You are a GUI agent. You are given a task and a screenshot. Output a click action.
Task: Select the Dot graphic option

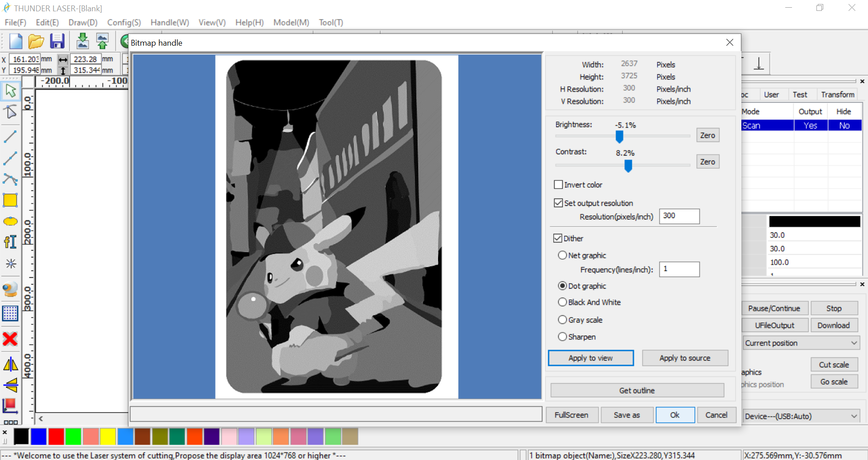[562, 286]
